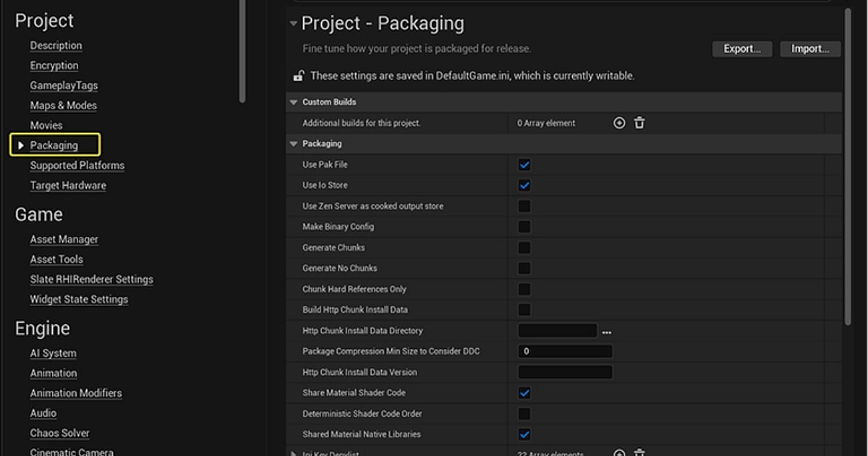868x456 pixels.
Task: Open Target Hardware settings
Action: [68, 186]
